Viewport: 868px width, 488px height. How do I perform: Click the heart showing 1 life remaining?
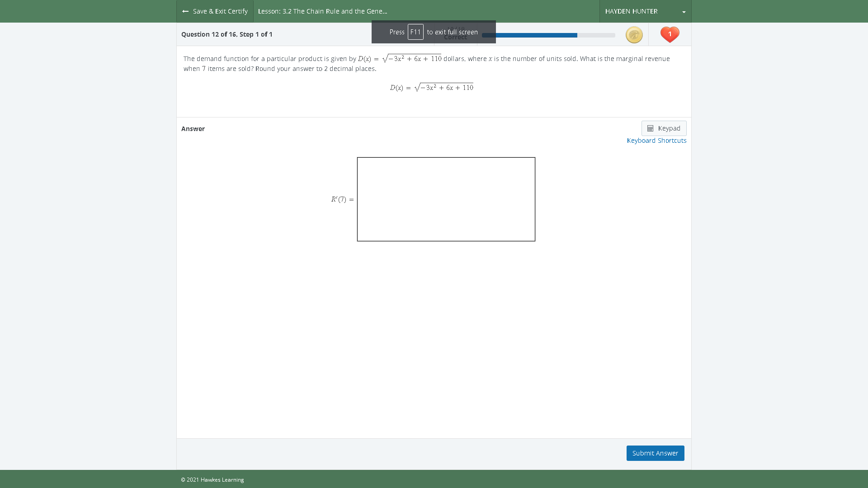[x=670, y=34]
